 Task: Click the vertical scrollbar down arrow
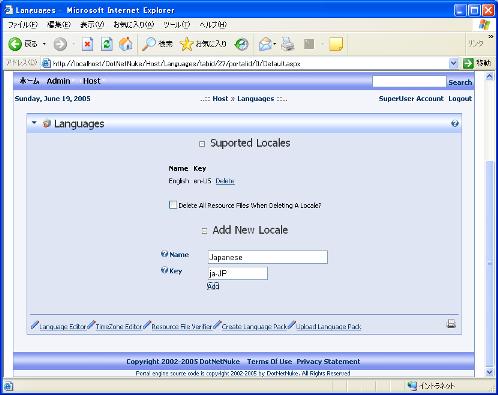(489, 372)
